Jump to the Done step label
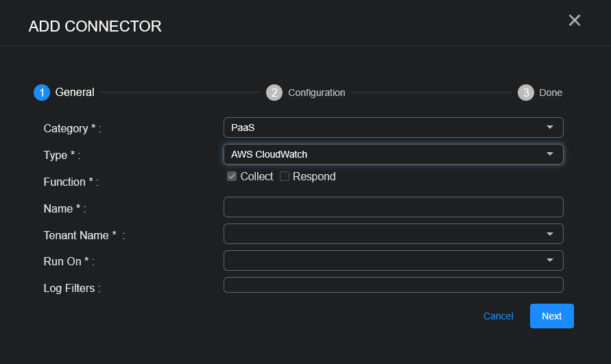 551,93
